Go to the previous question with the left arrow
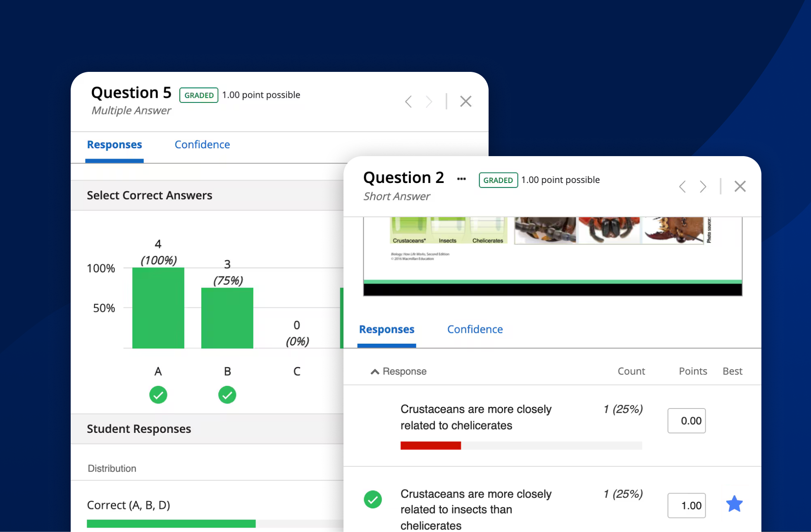The image size is (811, 532). 682,187
